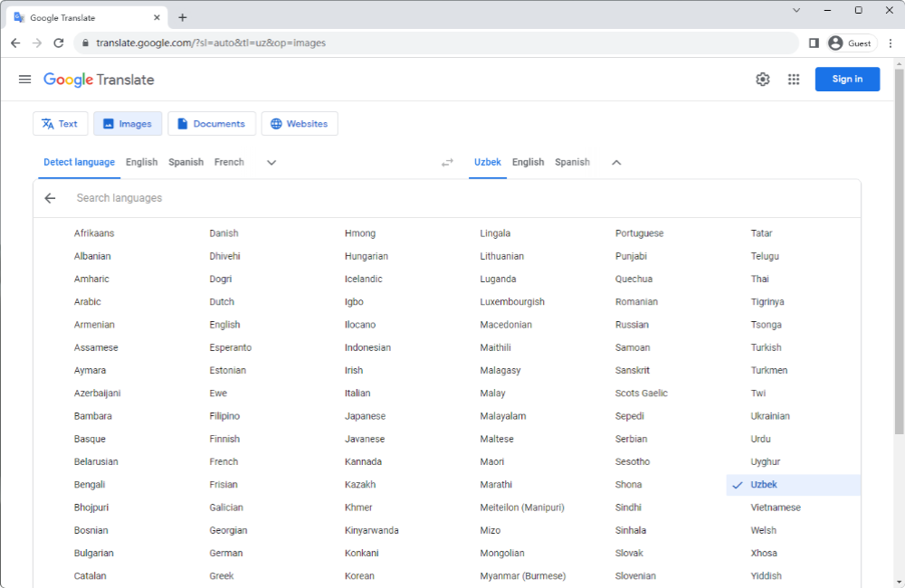Open the Guest profile menu
Screen dimensions: 905x588
point(852,43)
